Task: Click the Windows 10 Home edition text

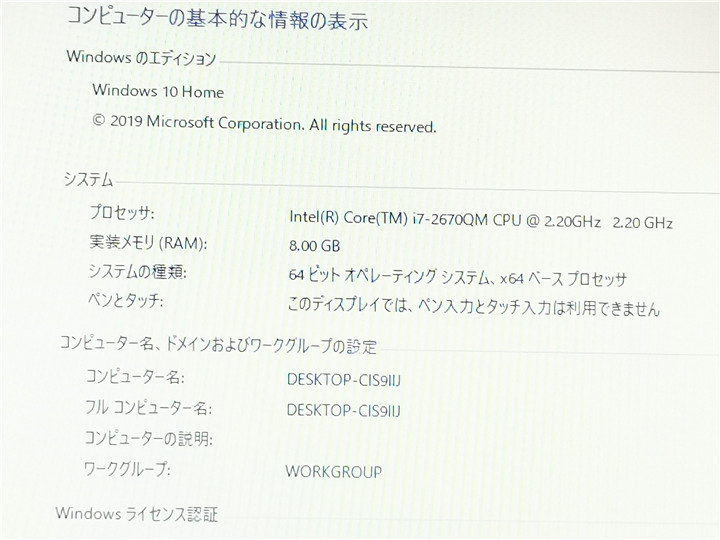Action: point(158,90)
